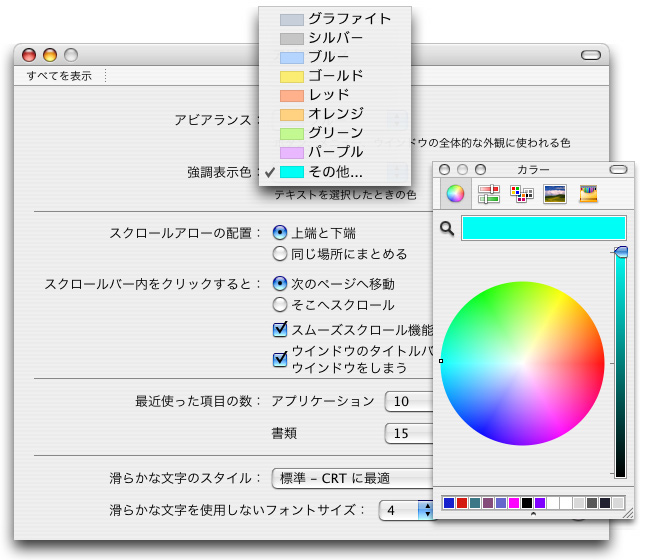The width and height of the screenshot is (645, 560).
Task: Select the violet saved swatch
Action: tap(540, 503)
